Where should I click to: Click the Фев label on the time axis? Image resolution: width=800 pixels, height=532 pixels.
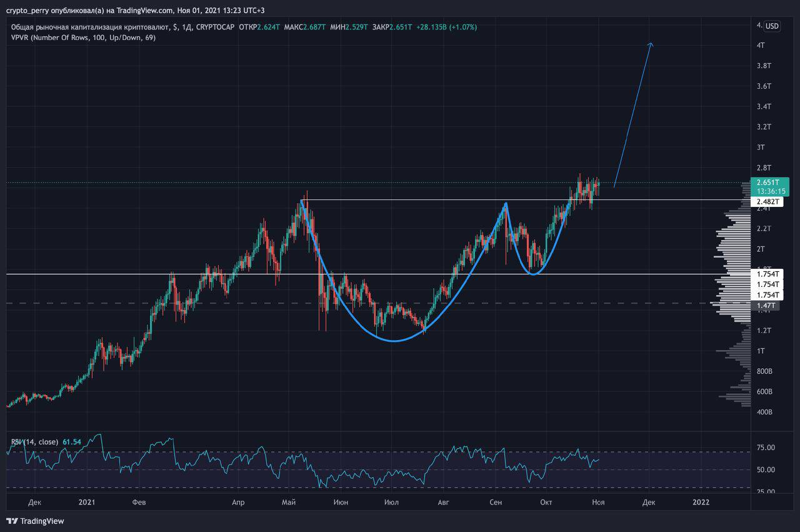(140, 501)
